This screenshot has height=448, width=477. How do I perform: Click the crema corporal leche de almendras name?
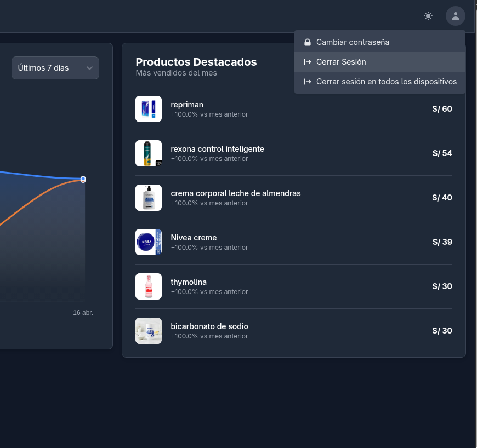click(x=235, y=194)
